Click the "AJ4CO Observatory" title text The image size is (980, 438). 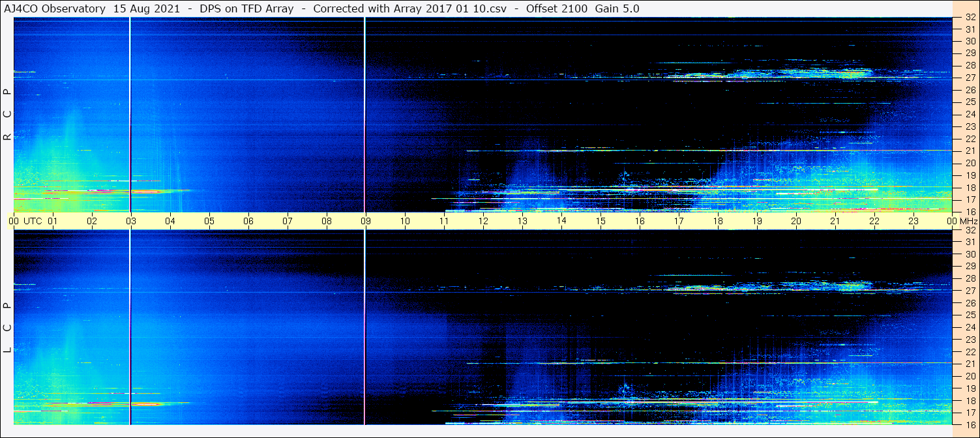point(56,8)
